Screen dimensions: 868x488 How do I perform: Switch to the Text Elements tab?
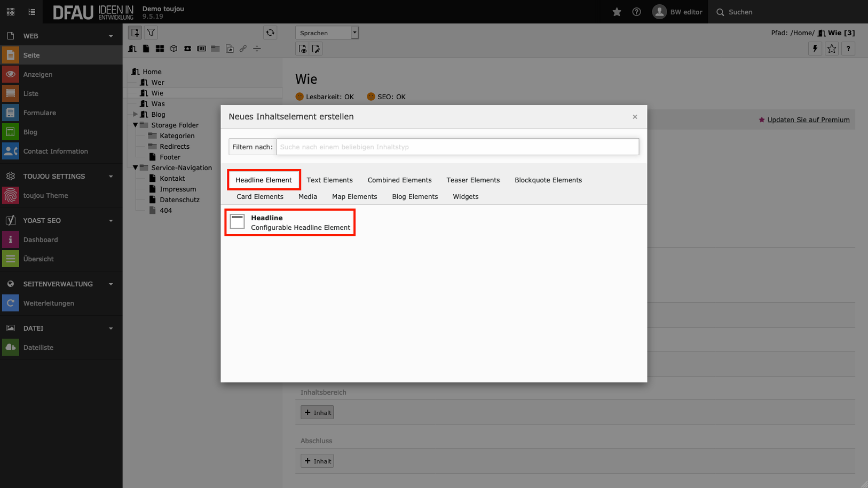329,180
